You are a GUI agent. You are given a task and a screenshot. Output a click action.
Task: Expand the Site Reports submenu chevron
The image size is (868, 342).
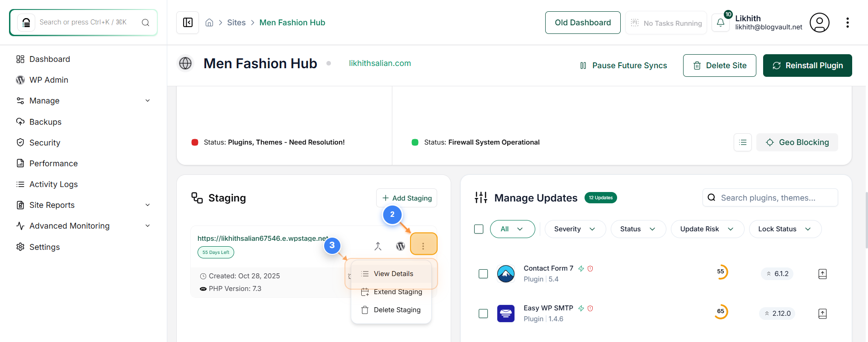(147, 205)
